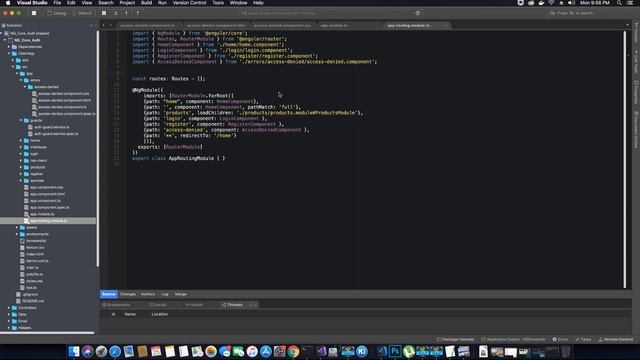The width and height of the screenshot is (640, 360).
Task: Expand the products folder
Action: 21,167
